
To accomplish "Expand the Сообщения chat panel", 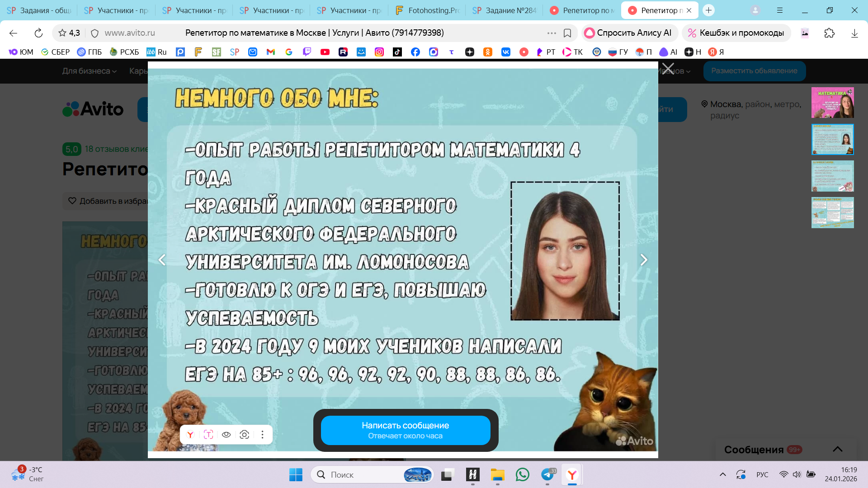I will point(837,449).
